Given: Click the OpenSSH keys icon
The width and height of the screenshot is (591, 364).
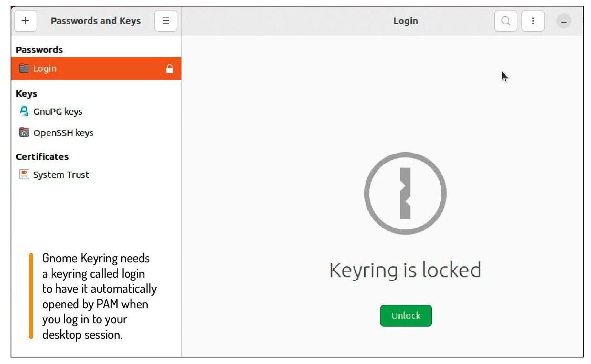Looking at the screenshot, I should point(24,132).
